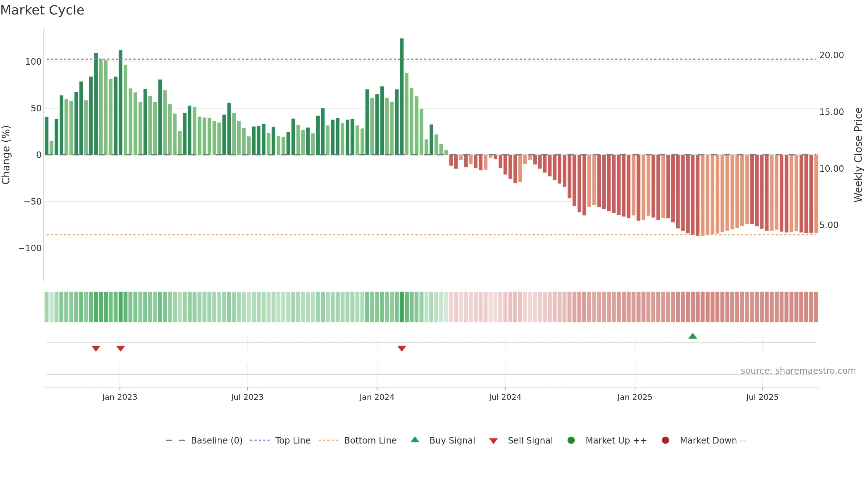
Task: Click the source: sharemaestro.com text
Action: (x=798, y=371)
